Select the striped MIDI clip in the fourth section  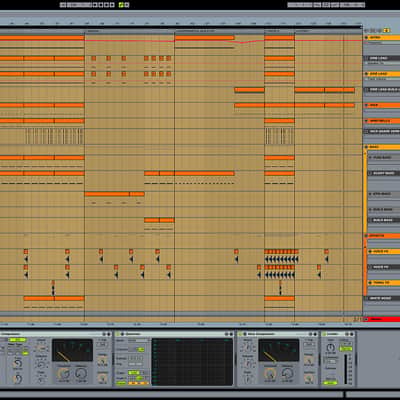click(279, 136)
